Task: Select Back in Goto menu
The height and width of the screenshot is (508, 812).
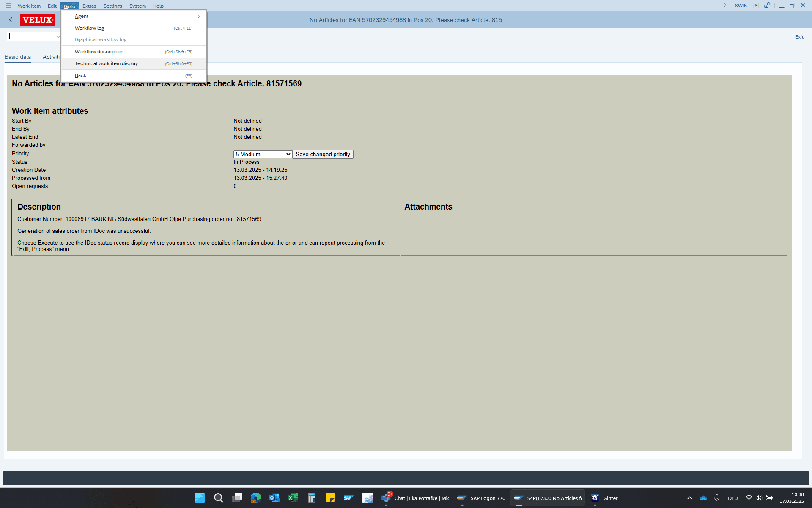Action: [x=134, y=75]
